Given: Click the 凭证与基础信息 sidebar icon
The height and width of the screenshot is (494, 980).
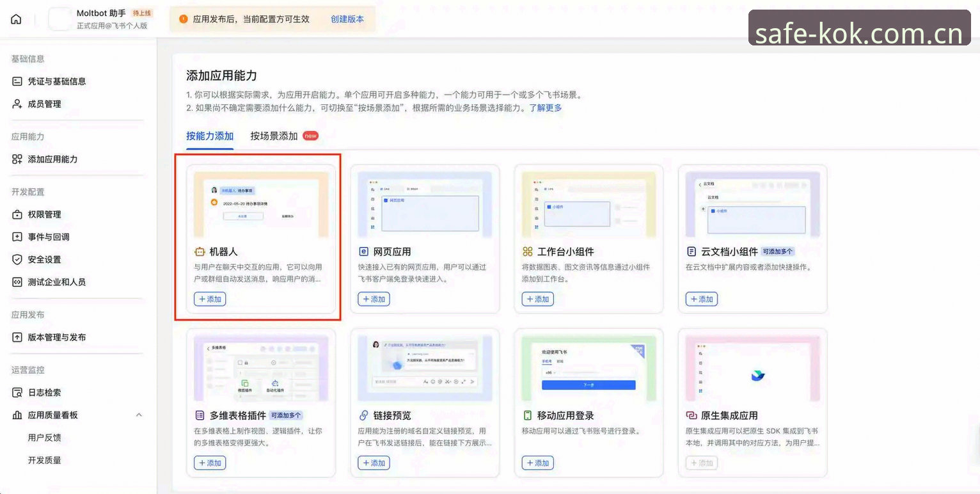Looking at the screenshot, I should [x=17, y=81].
